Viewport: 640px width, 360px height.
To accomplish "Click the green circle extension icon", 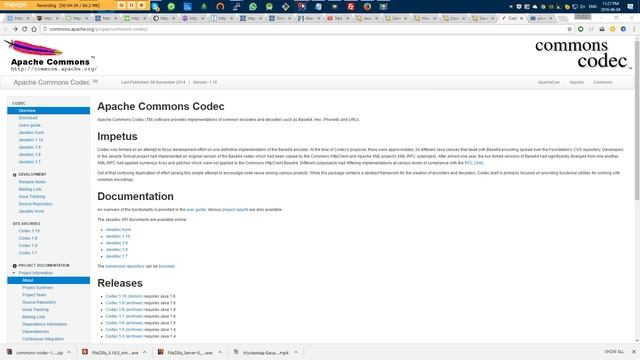I will (580, 29).
